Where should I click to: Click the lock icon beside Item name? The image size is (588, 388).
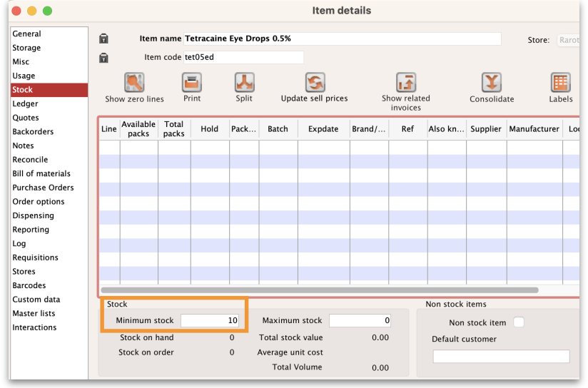pos(103,39)
